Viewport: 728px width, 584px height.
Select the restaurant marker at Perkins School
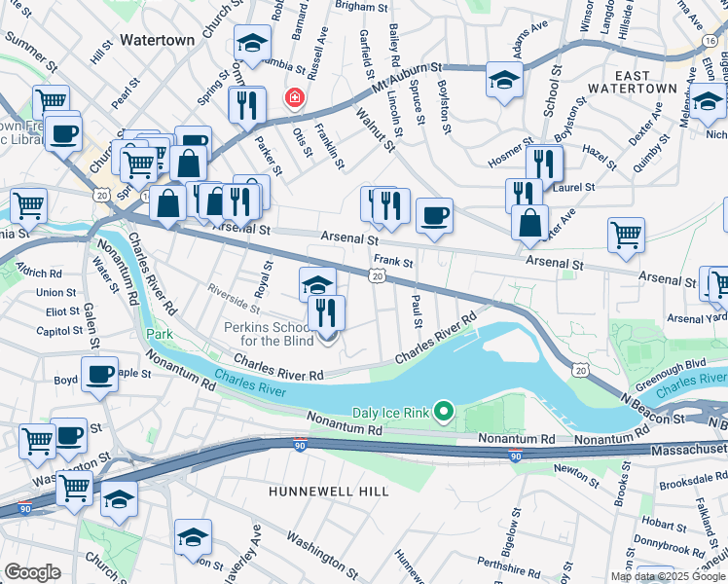(x=326, y=313)
